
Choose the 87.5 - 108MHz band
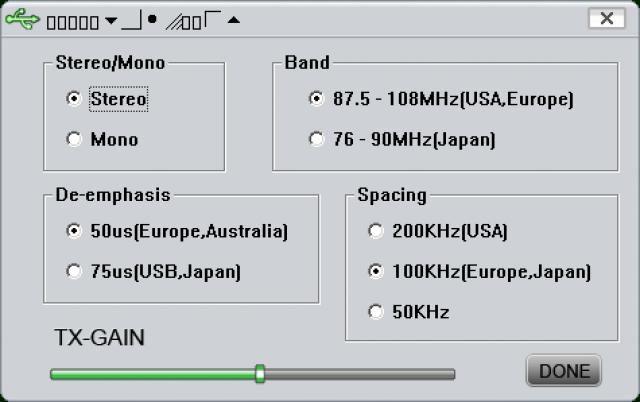pyautogui.click(x=316, y=99)
